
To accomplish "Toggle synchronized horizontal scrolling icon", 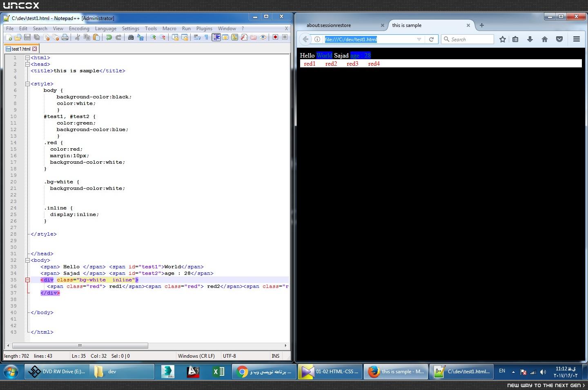I will 185,38.
